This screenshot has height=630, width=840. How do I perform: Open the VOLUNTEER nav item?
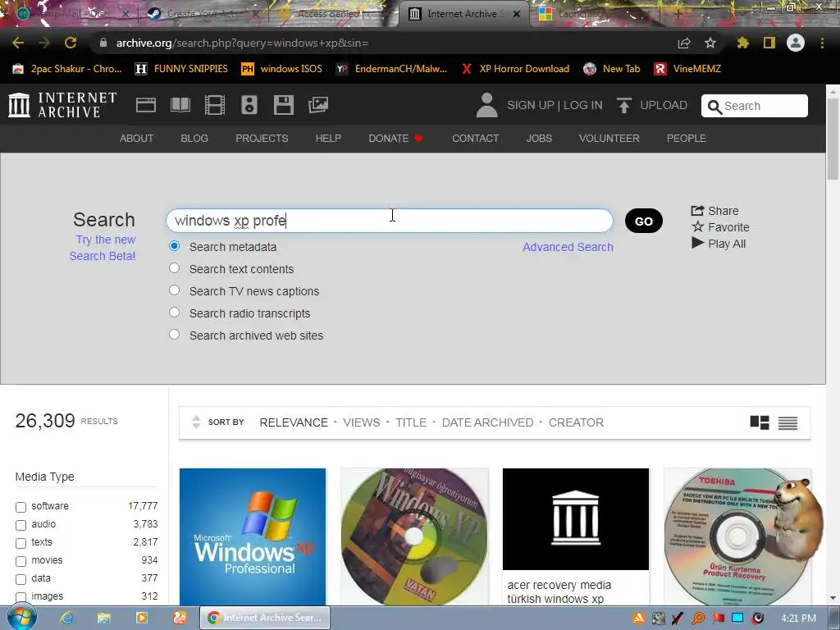609,138
